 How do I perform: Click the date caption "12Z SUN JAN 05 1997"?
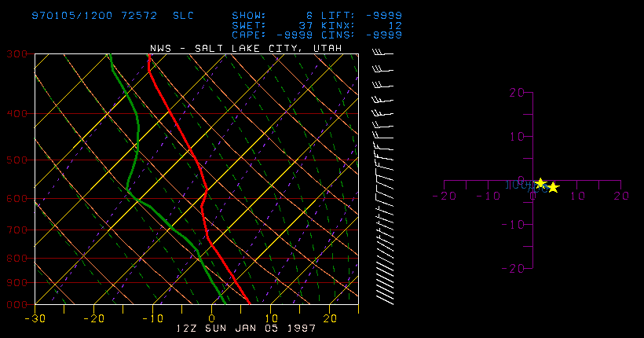click(x=246, y=329)
